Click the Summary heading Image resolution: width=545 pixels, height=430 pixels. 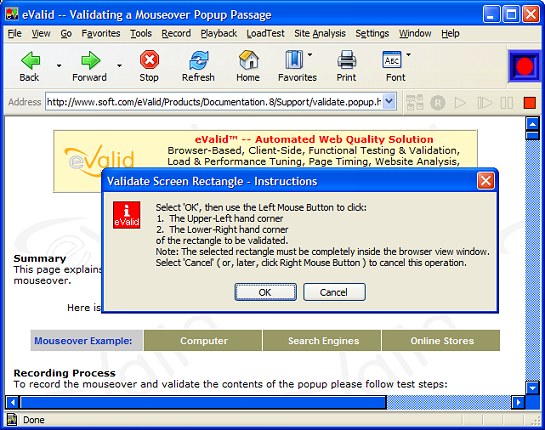(40, 259)
